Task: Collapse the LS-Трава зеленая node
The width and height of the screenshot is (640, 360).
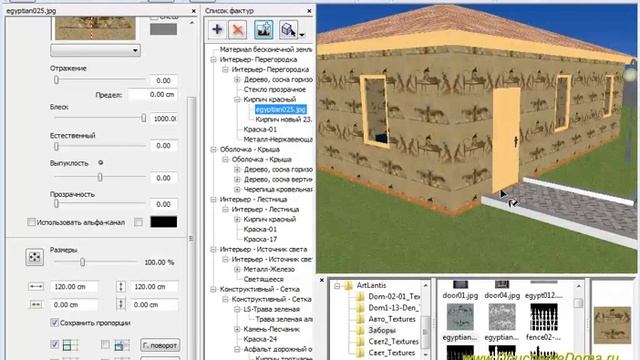Action: [237, 309]
